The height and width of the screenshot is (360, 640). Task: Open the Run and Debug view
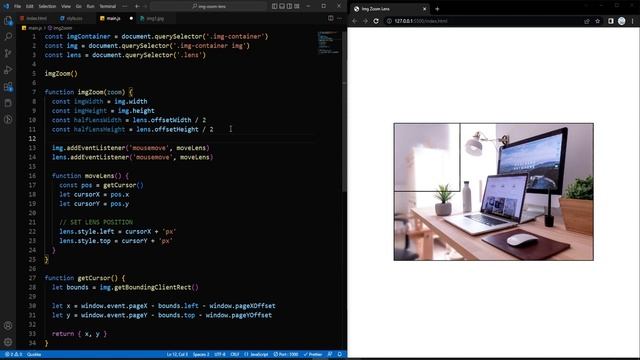pos(8,70)
